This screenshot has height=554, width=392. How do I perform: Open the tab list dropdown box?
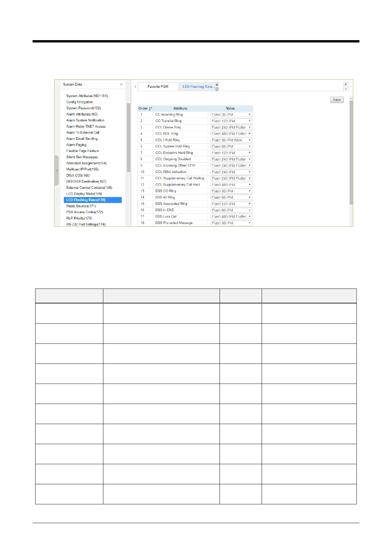click(x=346, y=89)
